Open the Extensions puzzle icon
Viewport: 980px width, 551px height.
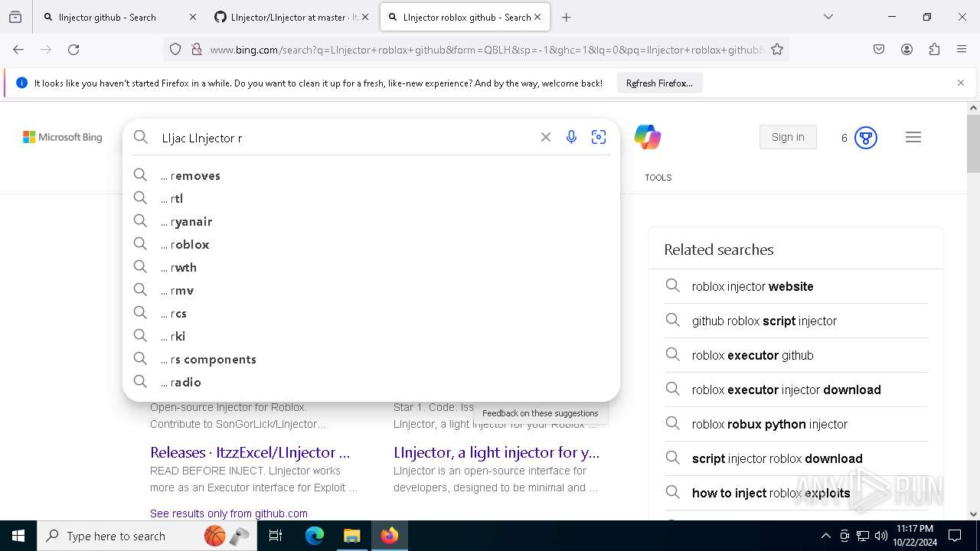tap(934, 49)
